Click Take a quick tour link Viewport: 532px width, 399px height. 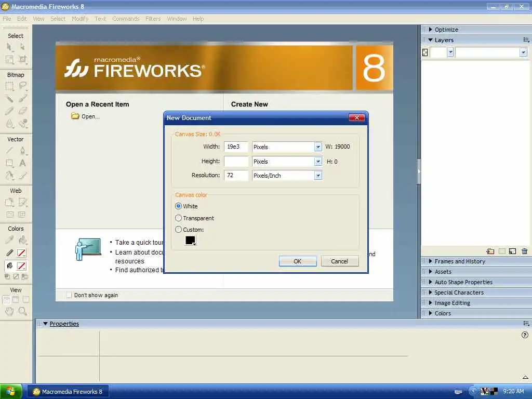click(x=139, y=242)
